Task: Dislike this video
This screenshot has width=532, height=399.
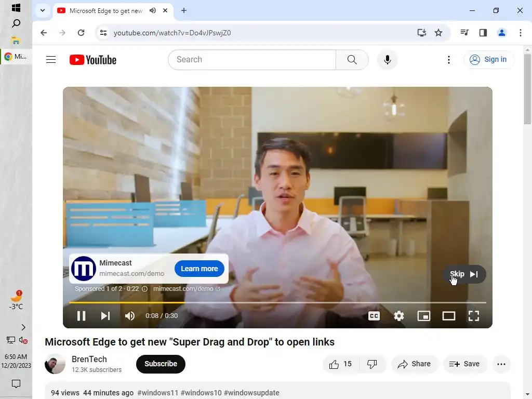Action: [x=372, y=364]
